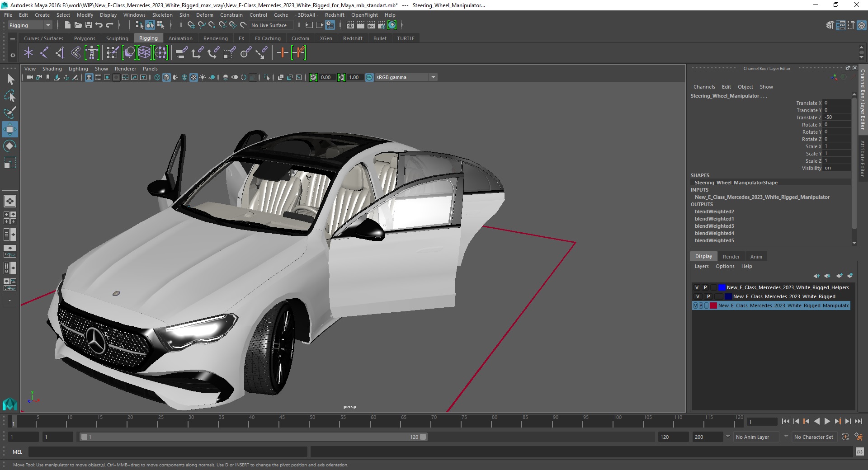Open the No Character Set dropdown
Image resolution: width=868 pixels, height=470 pixels.
tap(814, 437)
